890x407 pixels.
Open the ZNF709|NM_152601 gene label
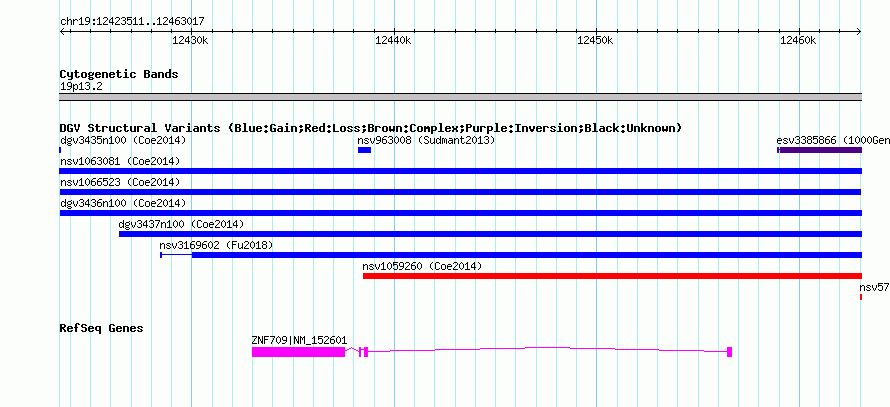point(299,339)
